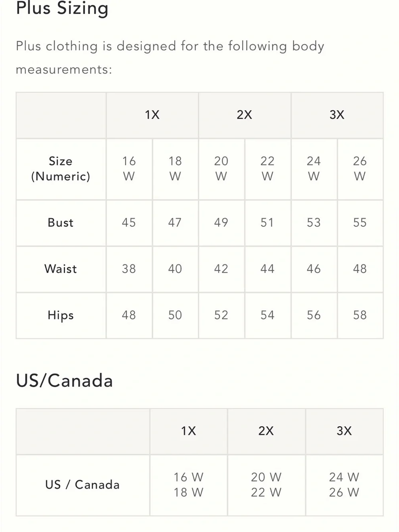Click the 26 W size cell
The height and width of the screenshot is (532, 399).
[x=360, y=169]
